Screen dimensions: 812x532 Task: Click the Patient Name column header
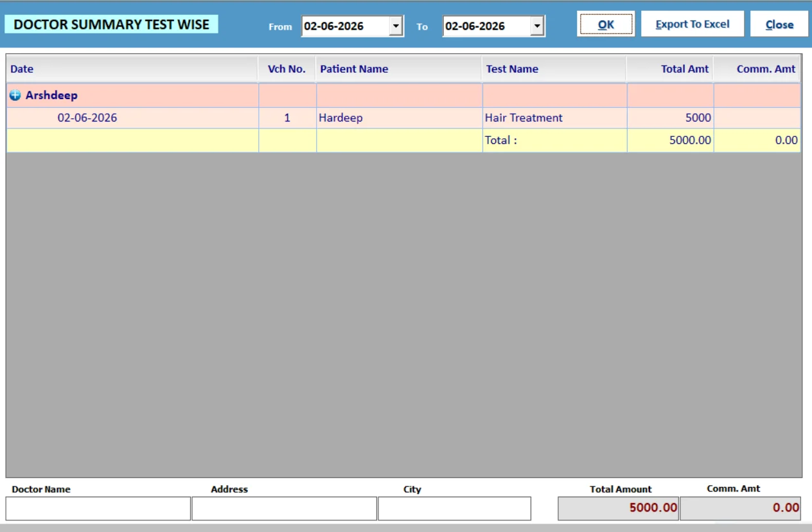coord(399,69)
